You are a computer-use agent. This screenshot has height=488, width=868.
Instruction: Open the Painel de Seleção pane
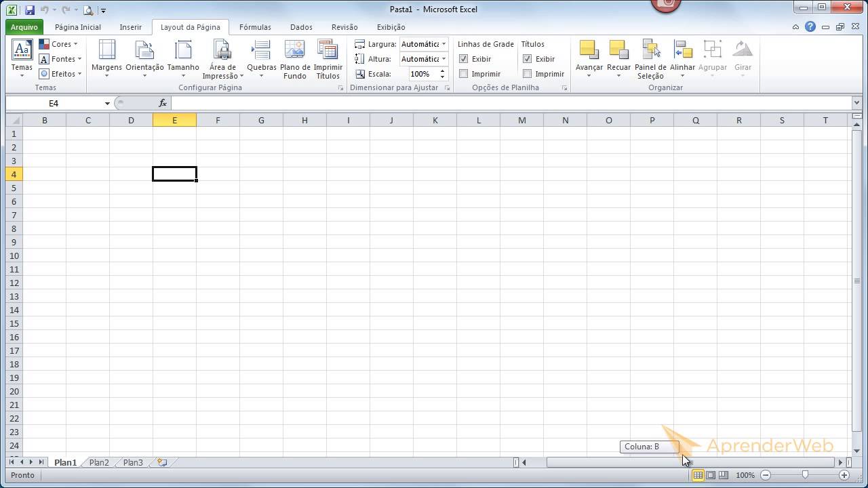click(x=651, y=58)
